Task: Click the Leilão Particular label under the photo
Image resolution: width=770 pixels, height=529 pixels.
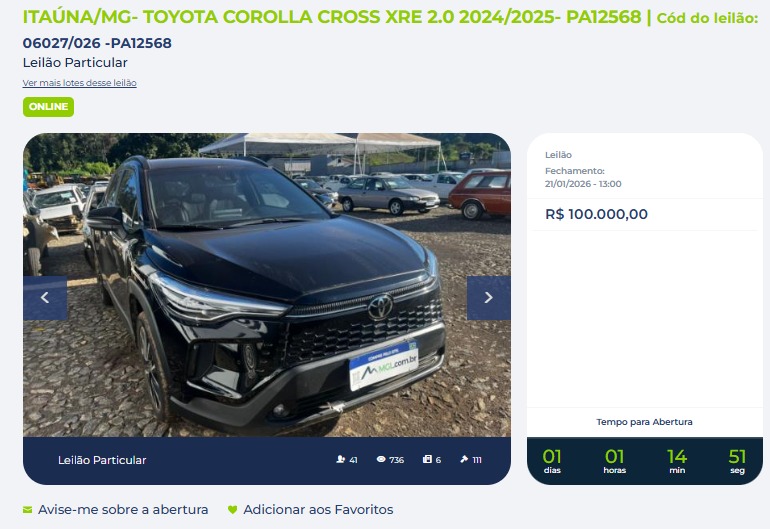Action: click(102, 460)
